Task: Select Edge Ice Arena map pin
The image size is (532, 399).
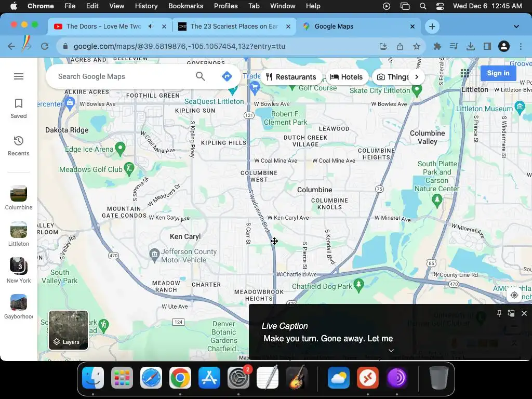Action: pyautogui.click(x=120, y=149)
